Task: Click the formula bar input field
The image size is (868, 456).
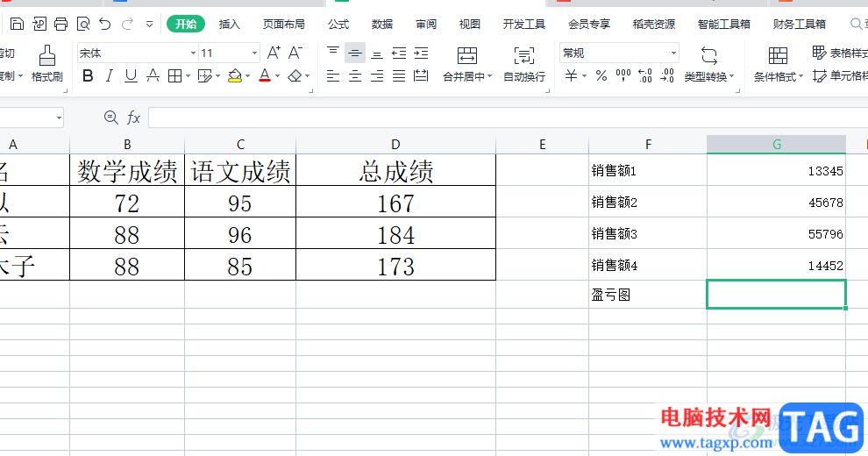Action: [x=509, y=118]
